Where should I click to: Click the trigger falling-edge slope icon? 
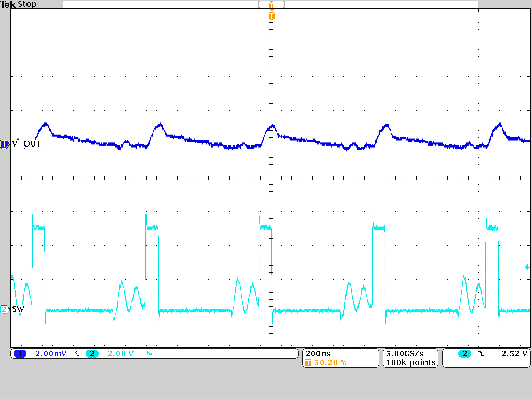point(481,354)
